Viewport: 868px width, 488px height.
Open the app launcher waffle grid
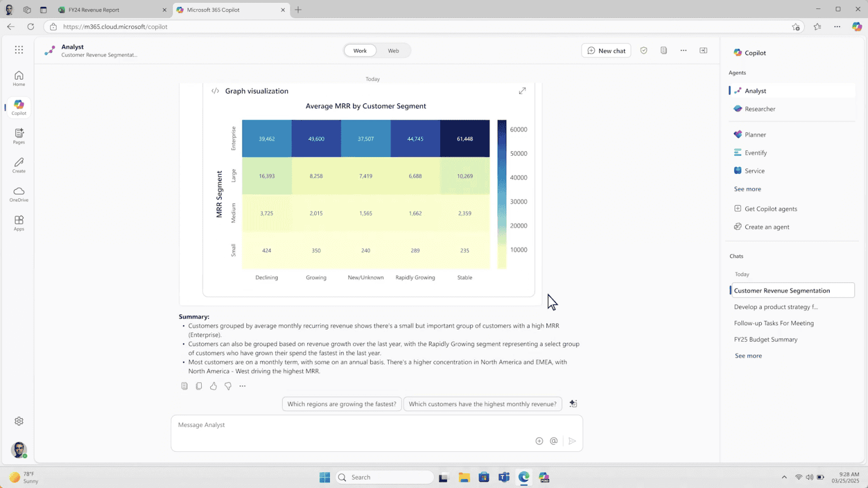tap(19, 50)
